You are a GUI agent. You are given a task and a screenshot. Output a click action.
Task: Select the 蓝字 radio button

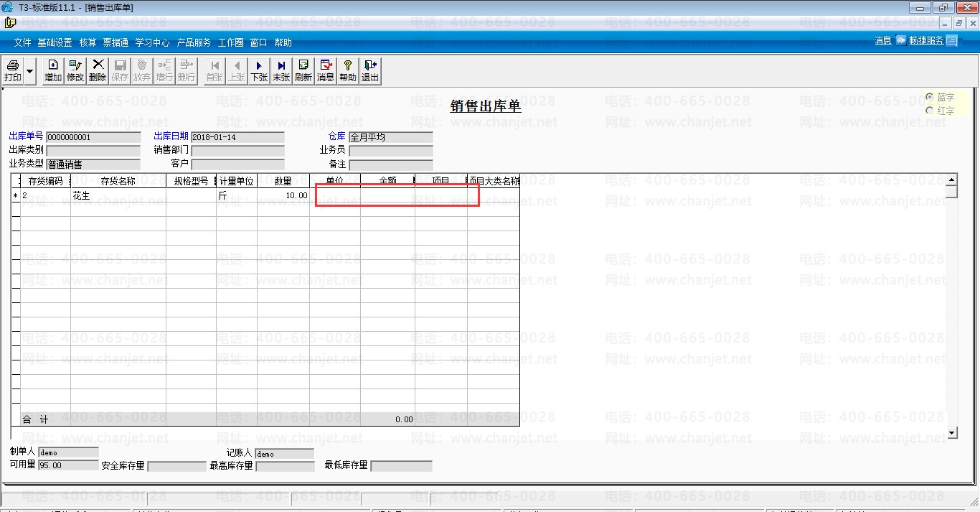click(x=930, y=97)
